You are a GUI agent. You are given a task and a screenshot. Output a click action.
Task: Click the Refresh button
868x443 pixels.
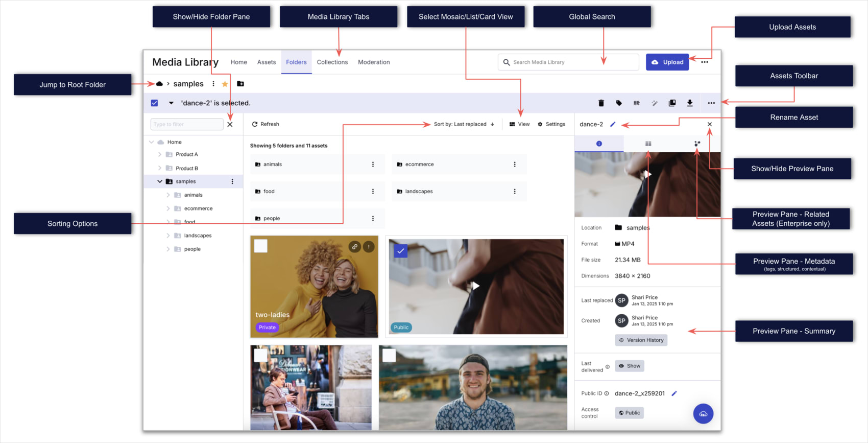[266, 124]
